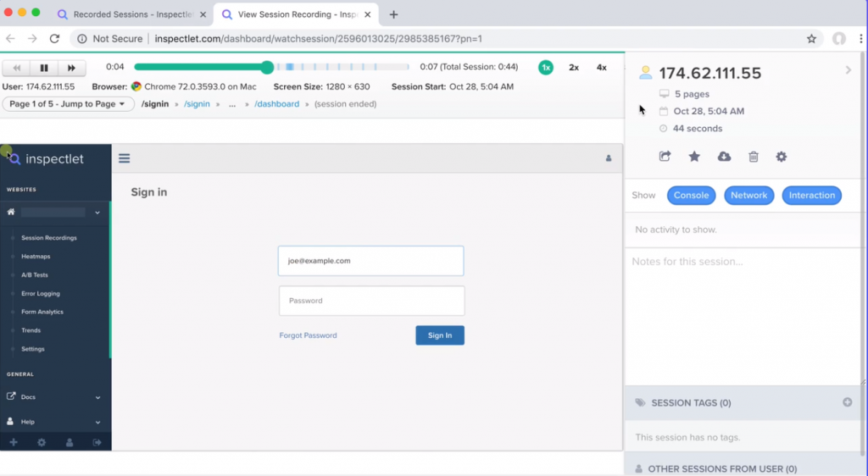Toggle the Interaction filter pill

click(811, 195)
